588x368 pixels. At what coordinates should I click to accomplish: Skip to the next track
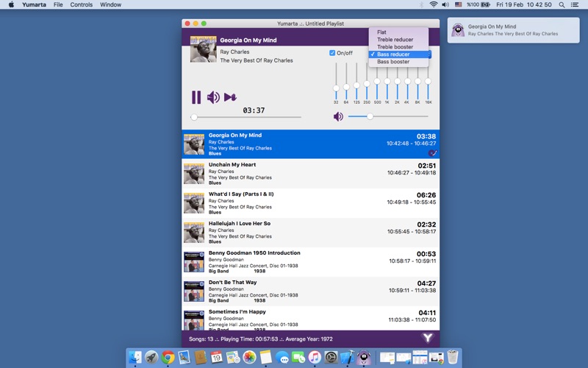pyautogui.click(x=230, y=97)
